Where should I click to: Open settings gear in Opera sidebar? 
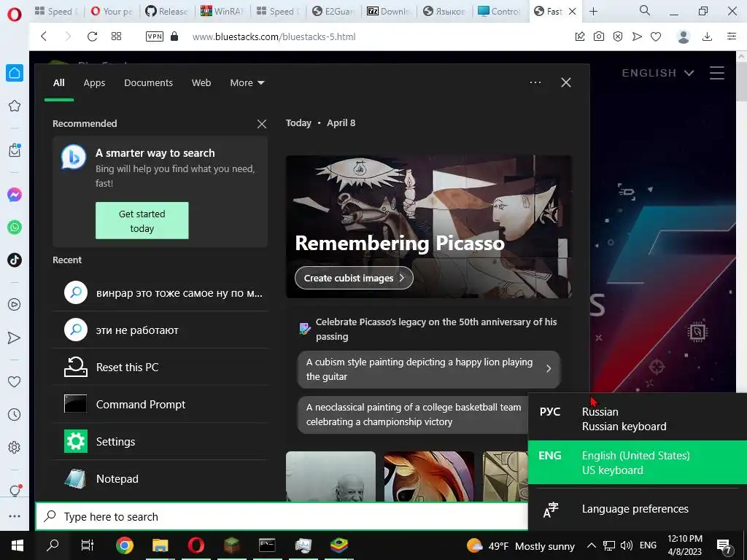pyautogui.click(x=15, y=448)
